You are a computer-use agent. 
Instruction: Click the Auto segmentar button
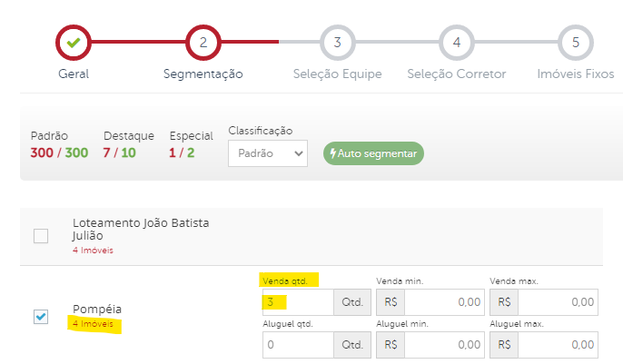tap(373, 153)
